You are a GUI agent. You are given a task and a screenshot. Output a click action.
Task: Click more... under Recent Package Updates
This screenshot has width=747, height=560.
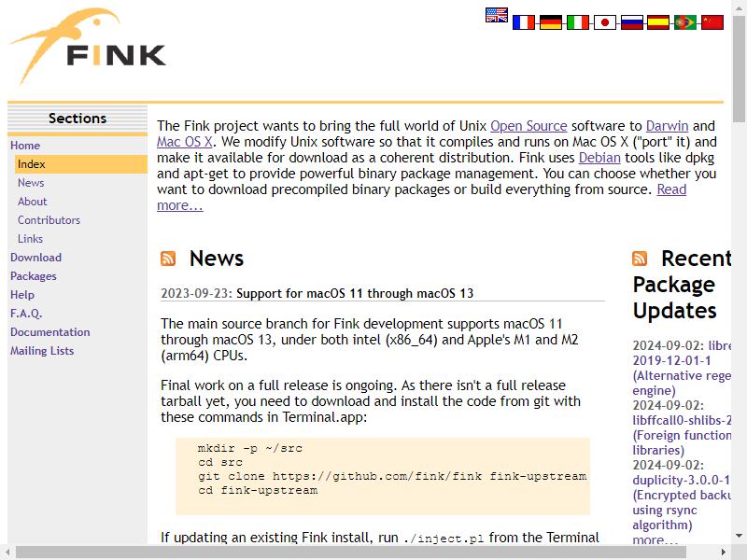(655, 540)
